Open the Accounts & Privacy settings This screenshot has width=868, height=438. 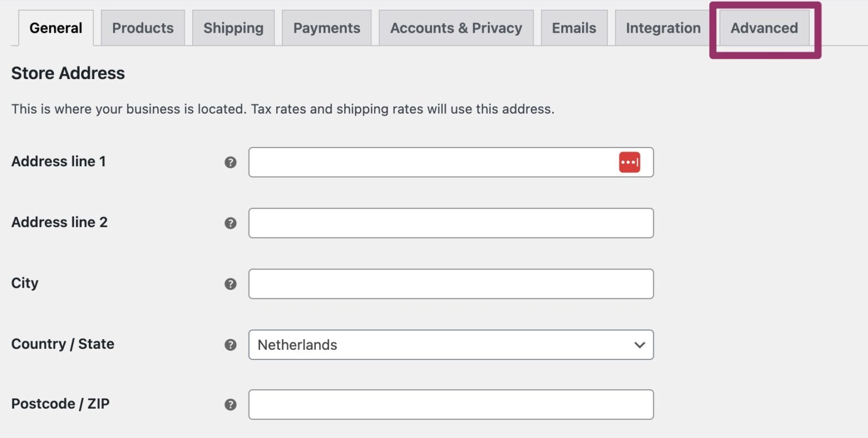(455, 28)
